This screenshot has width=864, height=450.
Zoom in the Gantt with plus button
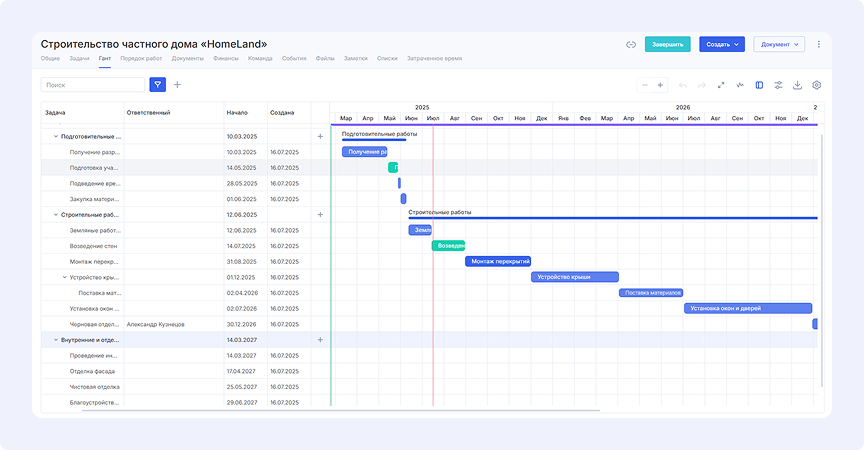tap(660, 85)
